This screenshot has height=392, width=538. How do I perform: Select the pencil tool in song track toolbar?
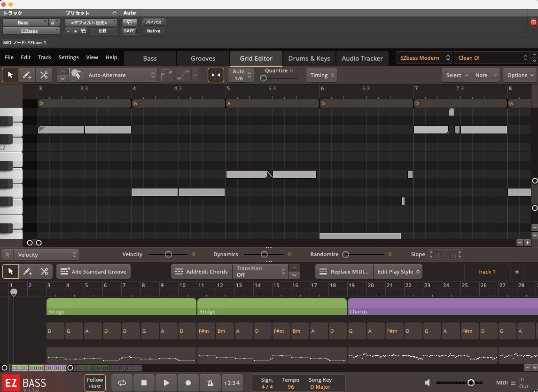tap(27, 272)
